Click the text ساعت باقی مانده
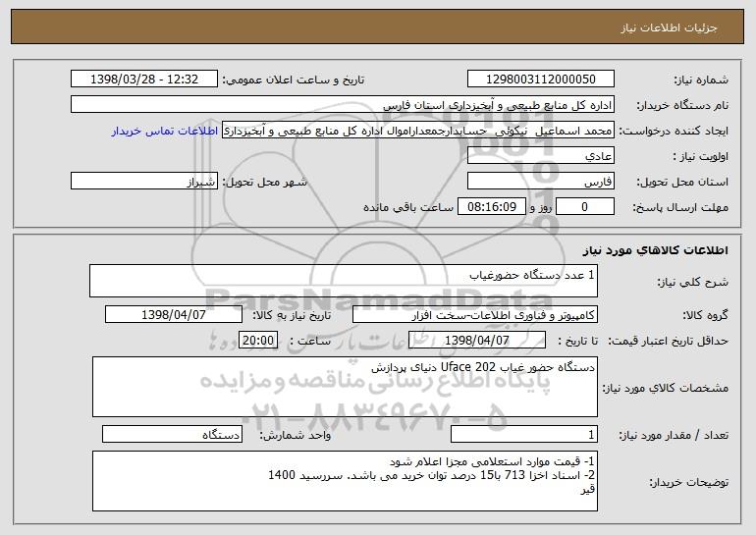Viewport: 756px width, 535px height. point(408,207)
